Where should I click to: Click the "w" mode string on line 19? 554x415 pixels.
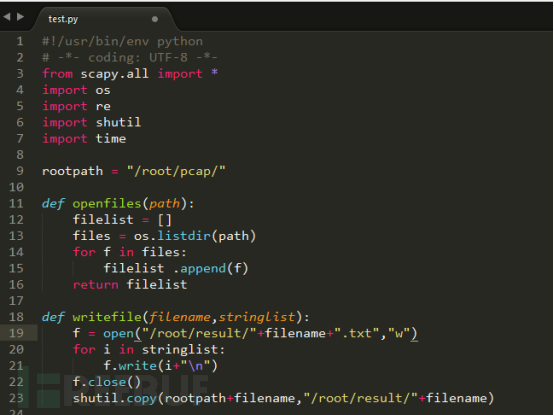399,333
